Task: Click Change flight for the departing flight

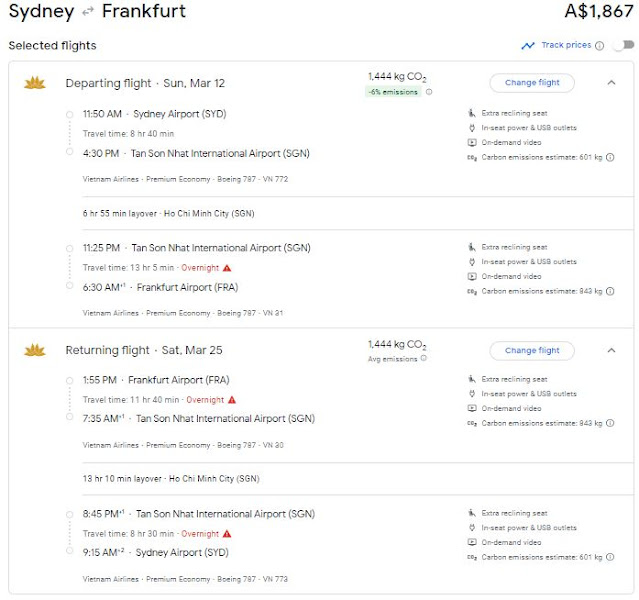Action: click(532, 83)
